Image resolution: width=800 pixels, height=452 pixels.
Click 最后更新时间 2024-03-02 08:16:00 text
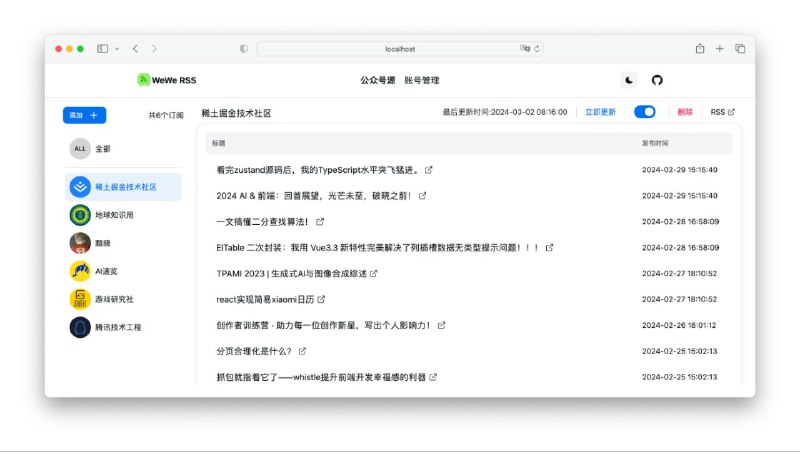[x=505, y=112]
